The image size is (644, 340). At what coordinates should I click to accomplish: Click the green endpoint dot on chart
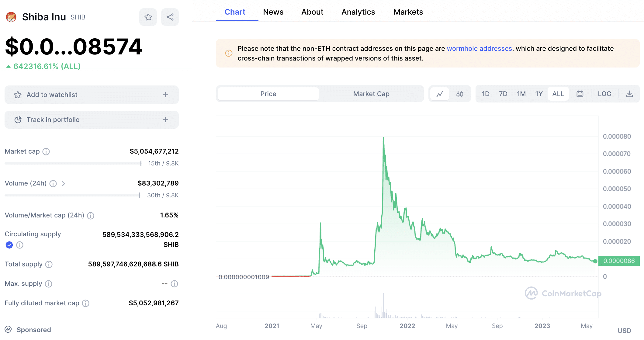[x=595, y=261]
